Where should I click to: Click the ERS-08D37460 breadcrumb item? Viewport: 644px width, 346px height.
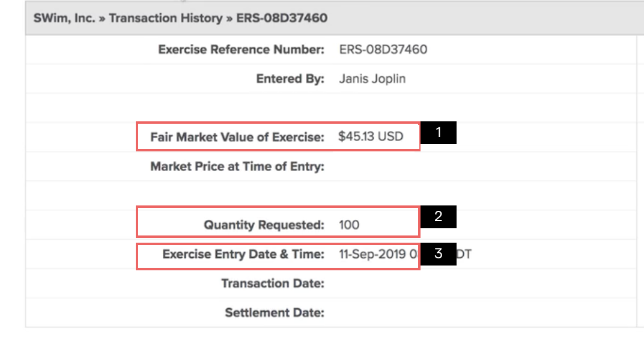(x=282, y=18)
